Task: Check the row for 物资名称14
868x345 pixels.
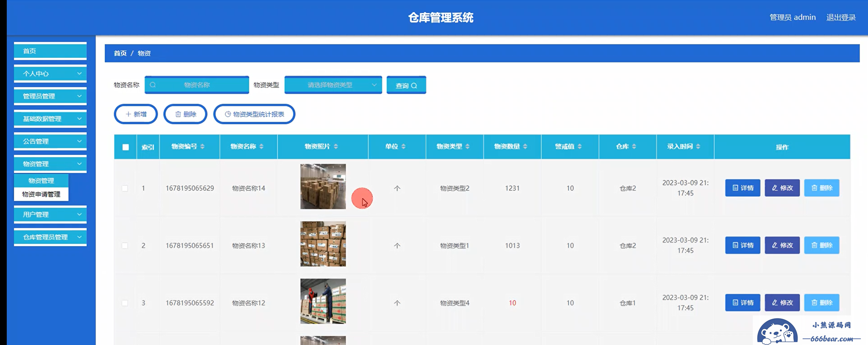Action: [125, 188]
